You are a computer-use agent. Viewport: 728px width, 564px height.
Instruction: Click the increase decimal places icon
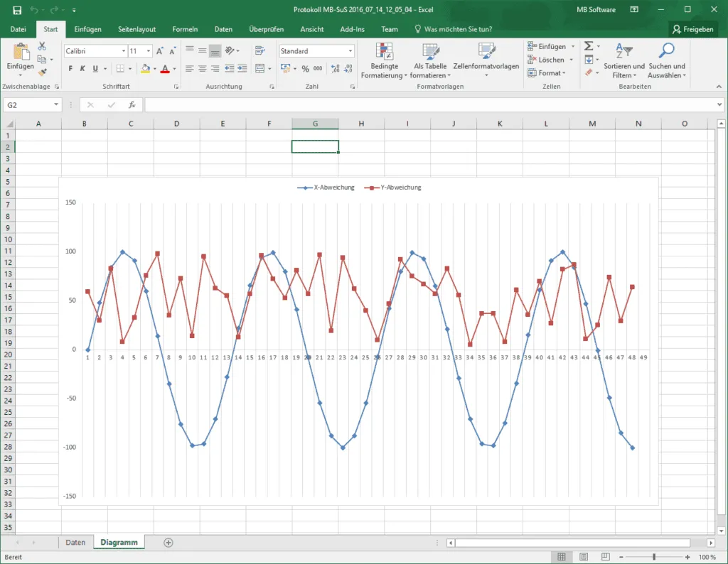[x=336, y=69]
